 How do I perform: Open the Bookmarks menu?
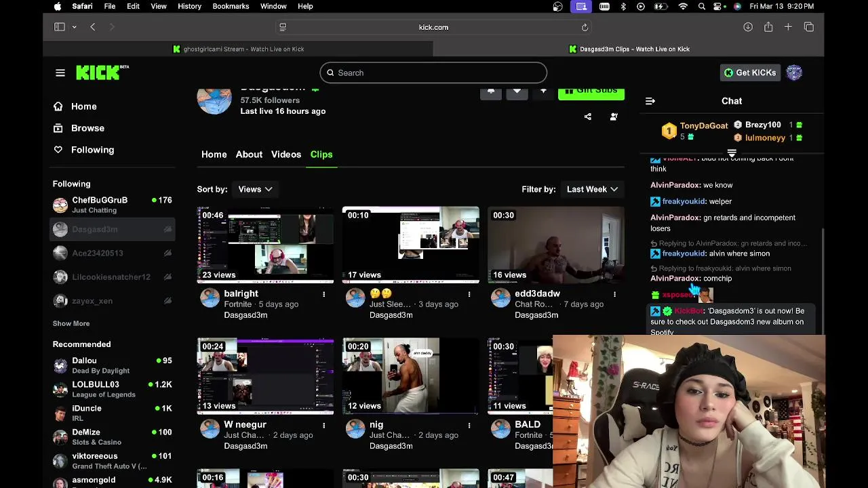point(231,6)
